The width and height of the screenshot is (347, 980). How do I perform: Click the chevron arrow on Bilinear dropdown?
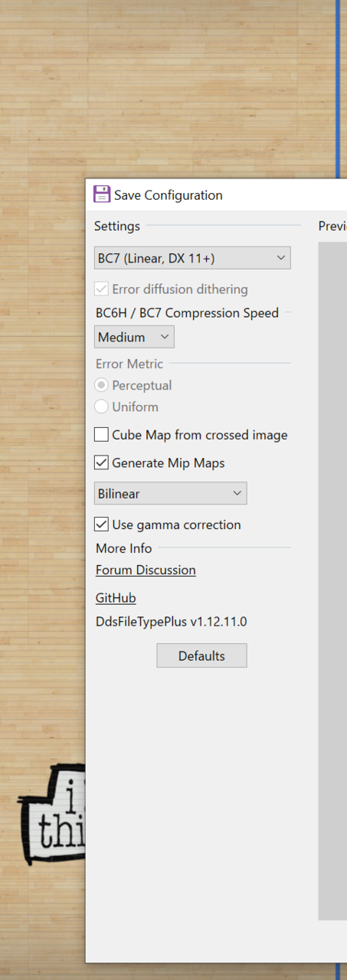[x=237, y=494]
